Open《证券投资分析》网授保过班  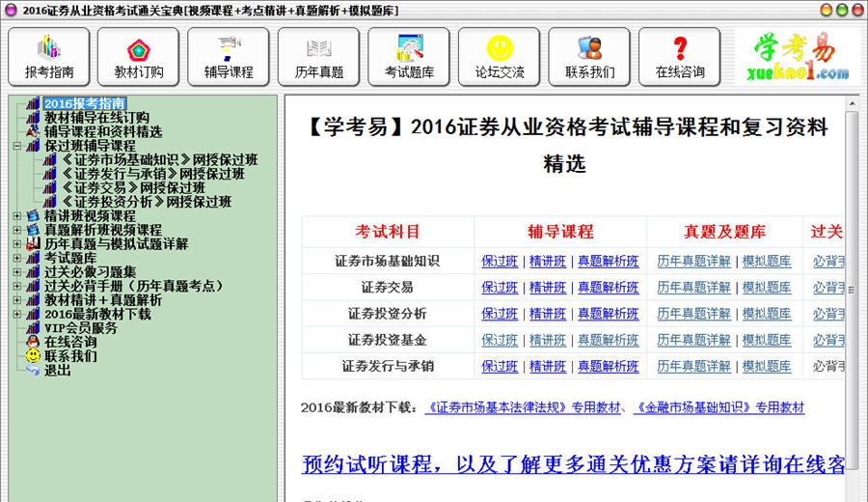pos(147,202)
